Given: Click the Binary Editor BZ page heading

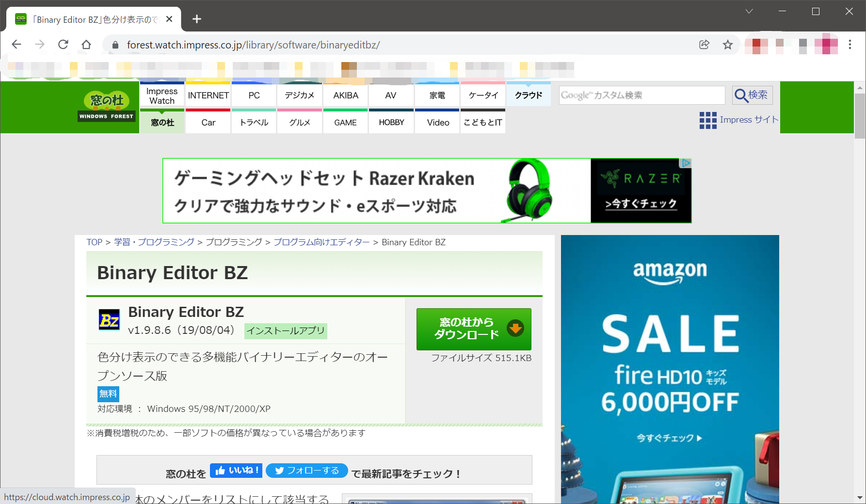Looking at the screenshot, I should 173,273.
